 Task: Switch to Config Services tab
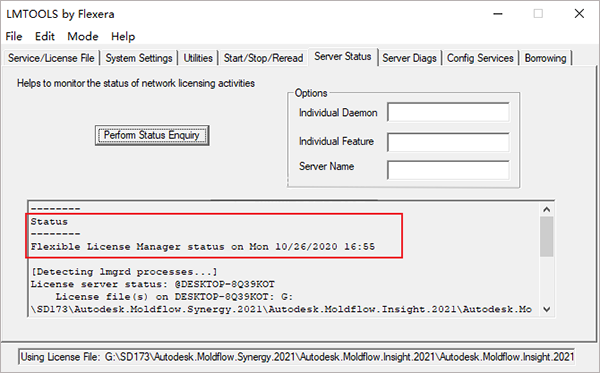tap(480, 58)
